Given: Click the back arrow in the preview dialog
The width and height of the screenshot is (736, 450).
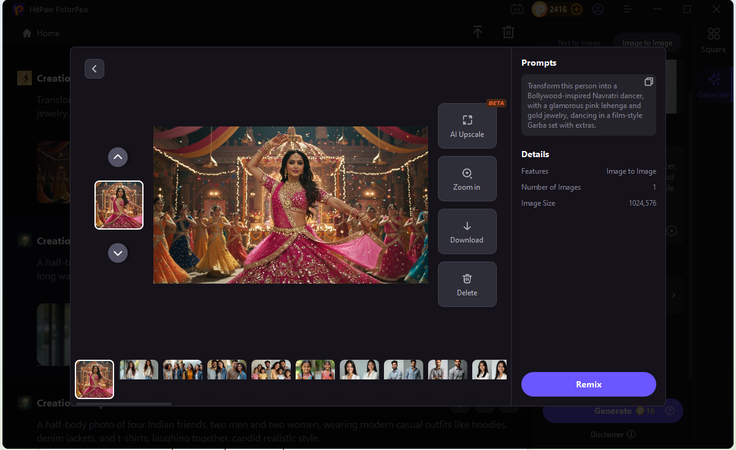Looking at the screenshot, I should pyautogui.click(x=94, y=69).
